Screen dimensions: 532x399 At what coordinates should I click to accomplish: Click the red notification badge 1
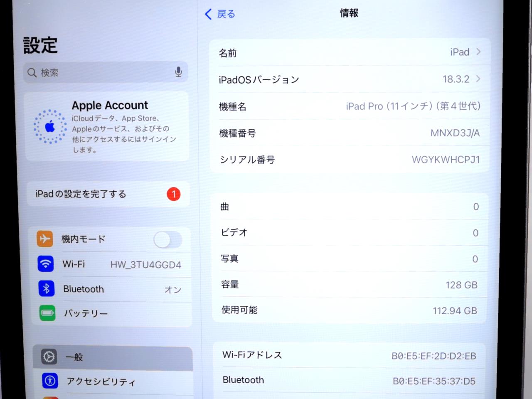pyautogui.click(x=174, y=194)
